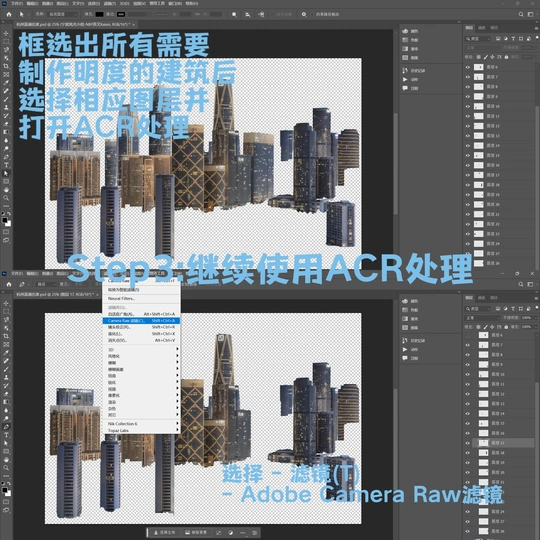Click 移除背景 button in bottom contextual bar
Screen dimensions: 540x540
click(196, 532)
